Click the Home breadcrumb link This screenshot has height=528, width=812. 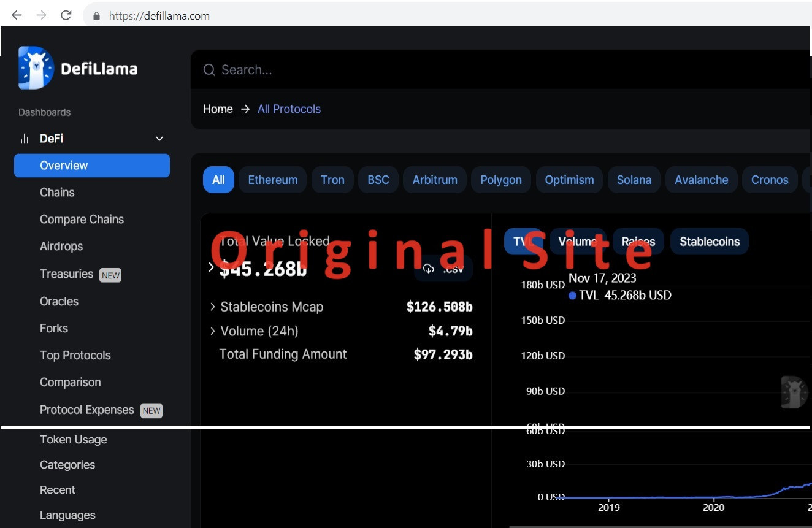(x=218, y=109)
